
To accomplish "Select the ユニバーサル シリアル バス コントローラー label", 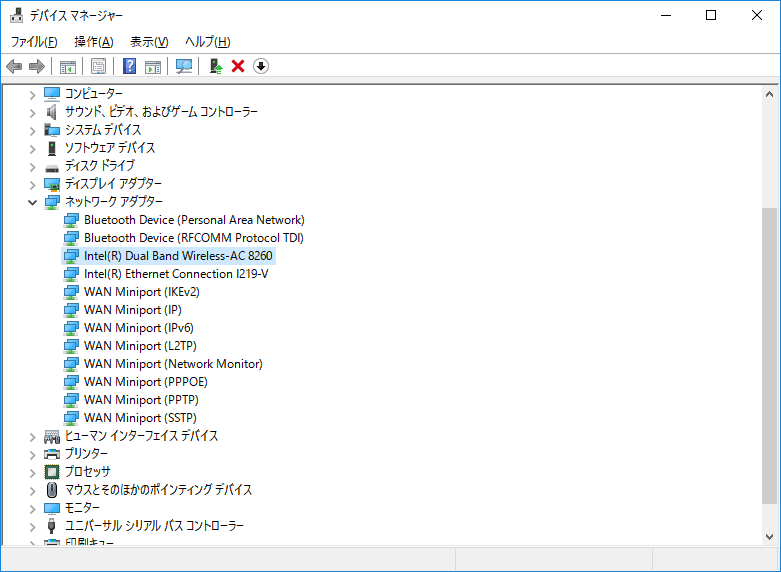I will pos(154,526).
